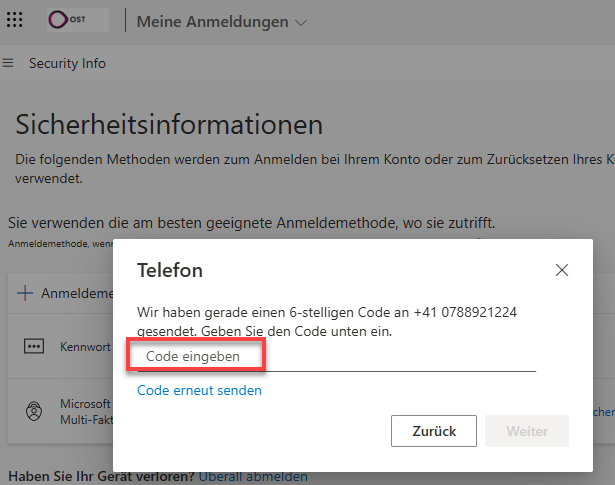The width and height of the screenshot is (615, 485).
Task: Expand the Meine Anmeldungen chevron
Action: coord(302,22)
